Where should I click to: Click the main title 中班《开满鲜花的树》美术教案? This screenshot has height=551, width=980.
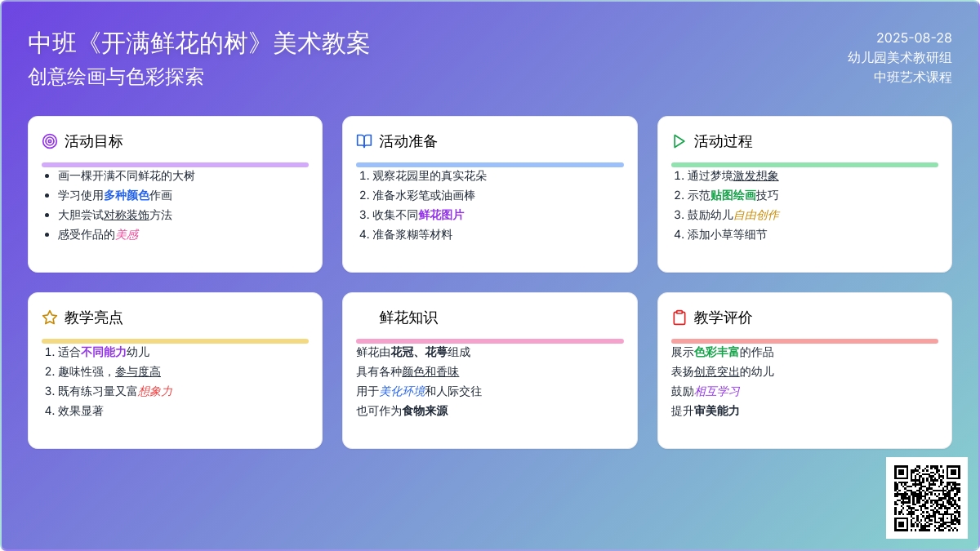pos(198,43)
